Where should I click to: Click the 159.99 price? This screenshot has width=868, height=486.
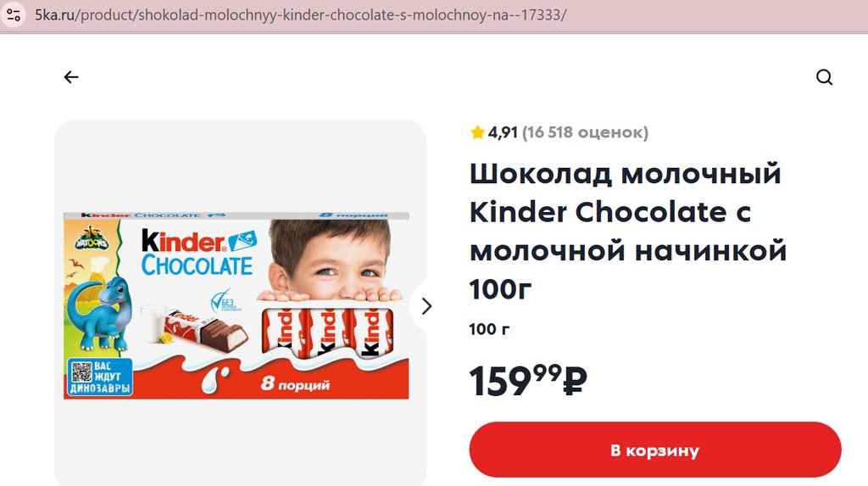tap(527, 381)
